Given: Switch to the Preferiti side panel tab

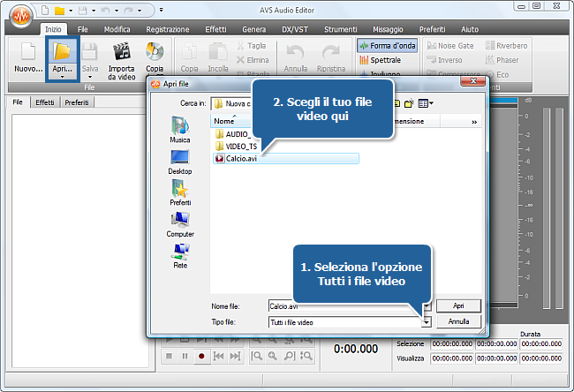Looking at the screenshot, I should coord(75,102).
